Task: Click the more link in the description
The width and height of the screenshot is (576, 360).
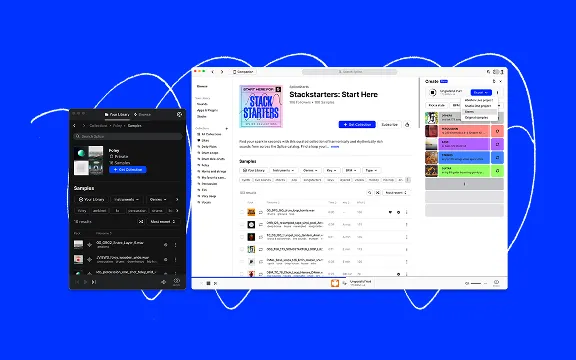Action: 335,147
